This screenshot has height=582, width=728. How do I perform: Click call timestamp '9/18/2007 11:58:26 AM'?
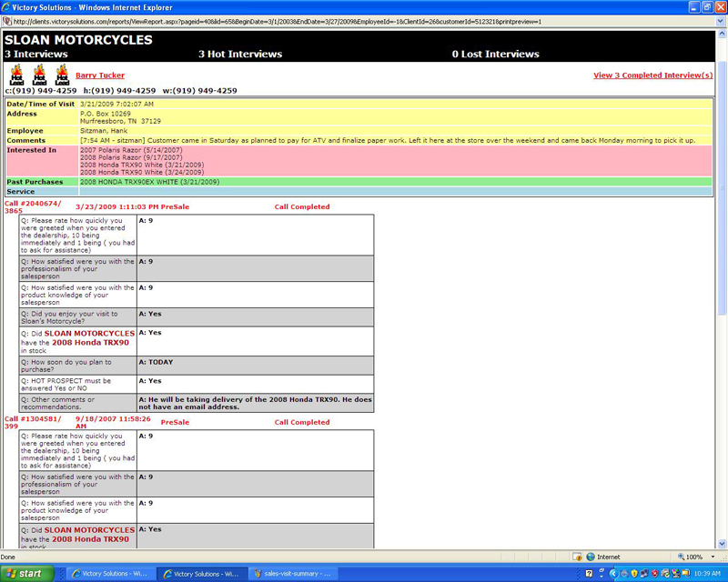click(113, 422)
